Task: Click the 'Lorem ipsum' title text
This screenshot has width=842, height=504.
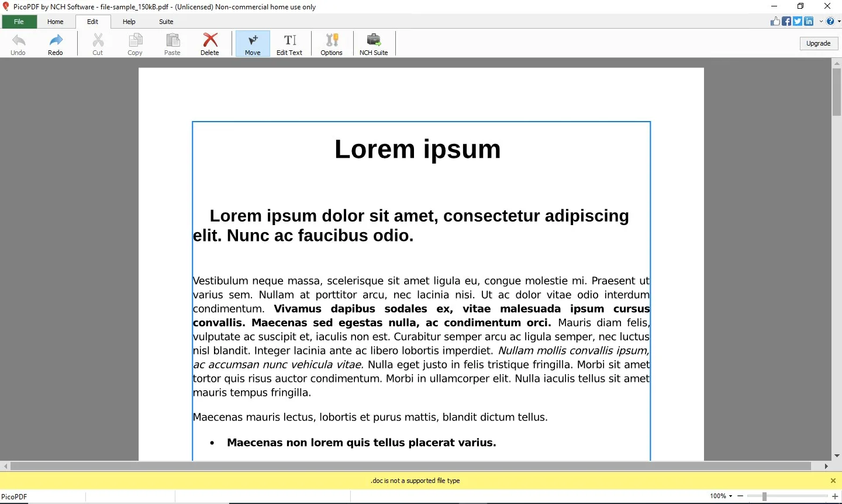Action: [x=417, y=150]
